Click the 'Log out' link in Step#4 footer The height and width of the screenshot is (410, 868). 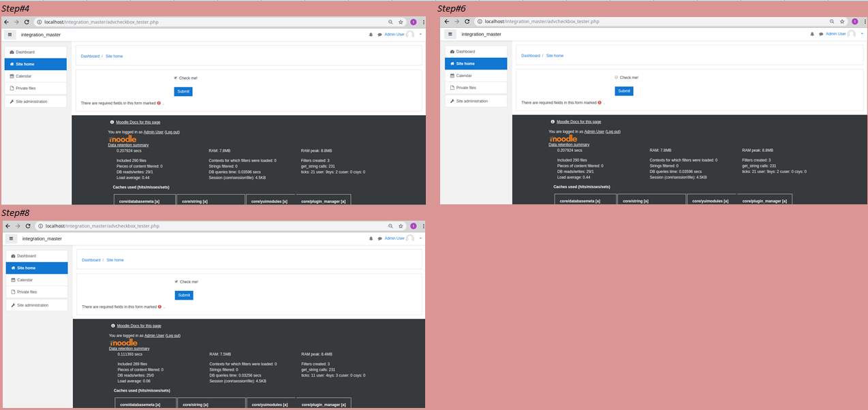click(172, 131)
